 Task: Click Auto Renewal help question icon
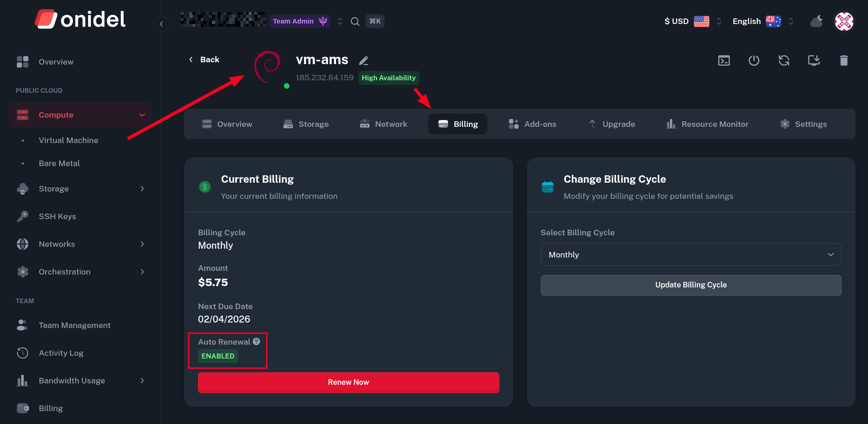click(257, 341)
